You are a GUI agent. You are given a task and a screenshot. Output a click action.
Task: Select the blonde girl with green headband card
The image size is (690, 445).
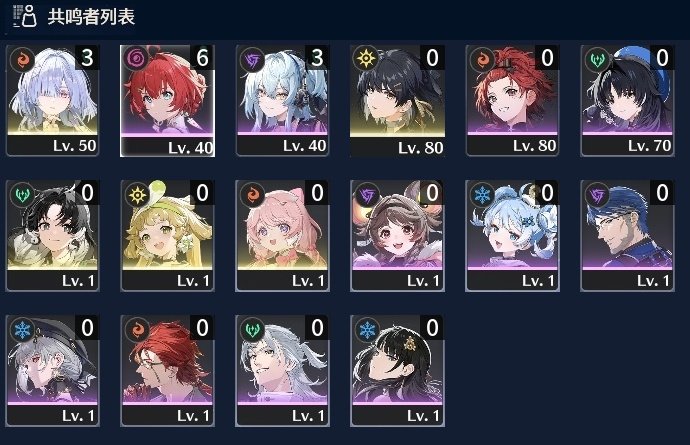[x=167, y=235]
